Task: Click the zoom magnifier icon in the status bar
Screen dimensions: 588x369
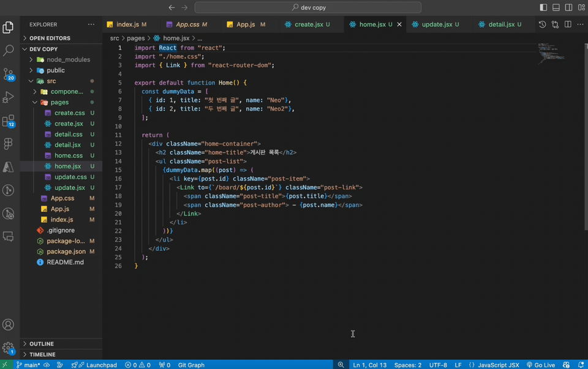Action: (341, 365)
